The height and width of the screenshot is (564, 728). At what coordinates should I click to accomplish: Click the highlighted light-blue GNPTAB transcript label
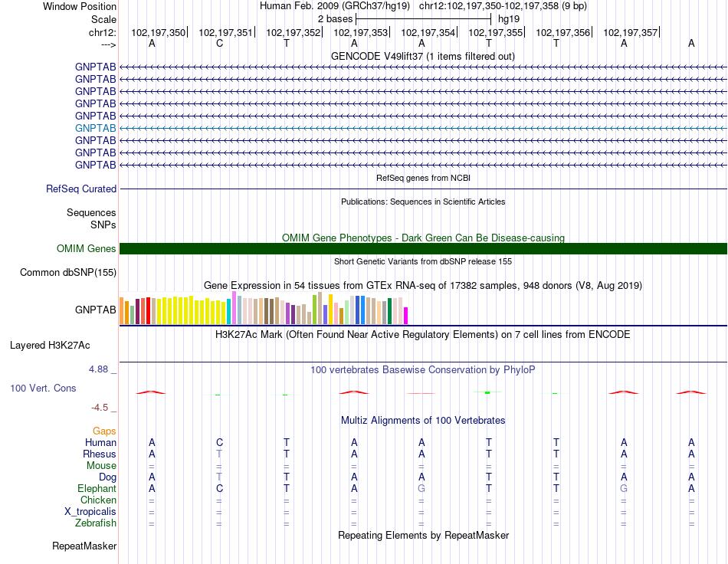tap(95, 128)
